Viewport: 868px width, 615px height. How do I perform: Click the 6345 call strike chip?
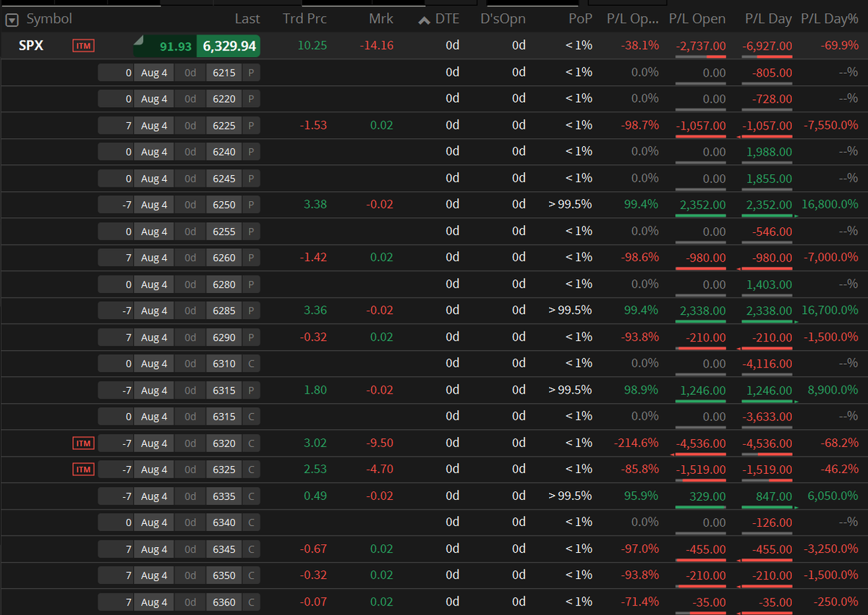coord(224,549)
